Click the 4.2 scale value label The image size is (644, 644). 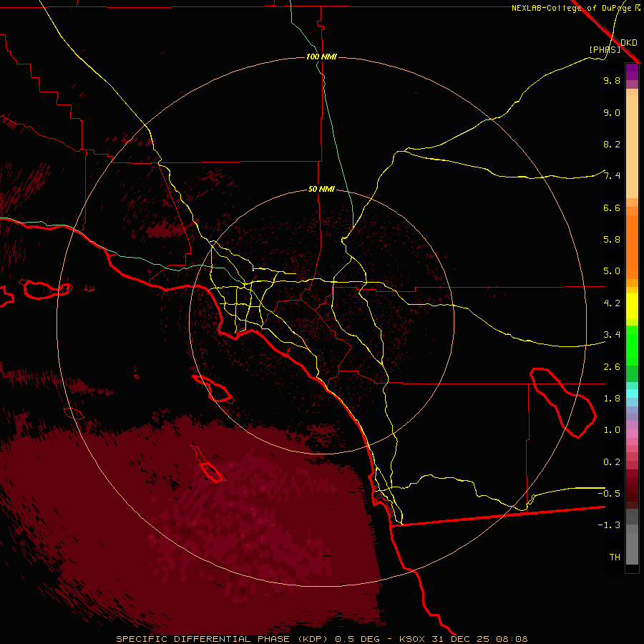click(x=612, y=303)
